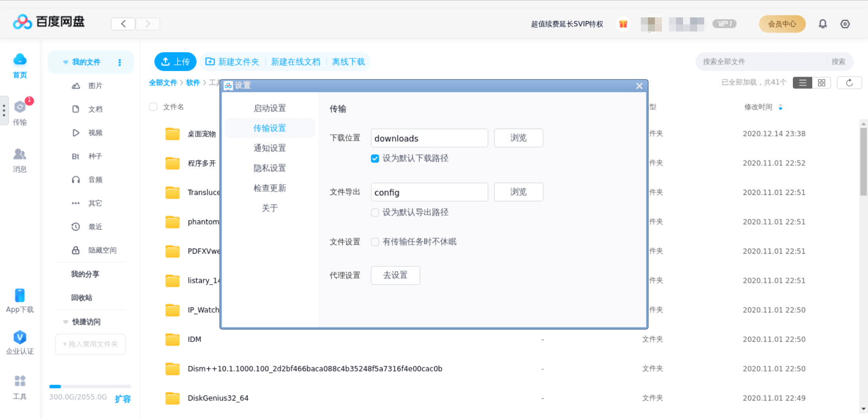Click 离线下载 button
Screen dimensions: 868x419
[x=348, y=62]
